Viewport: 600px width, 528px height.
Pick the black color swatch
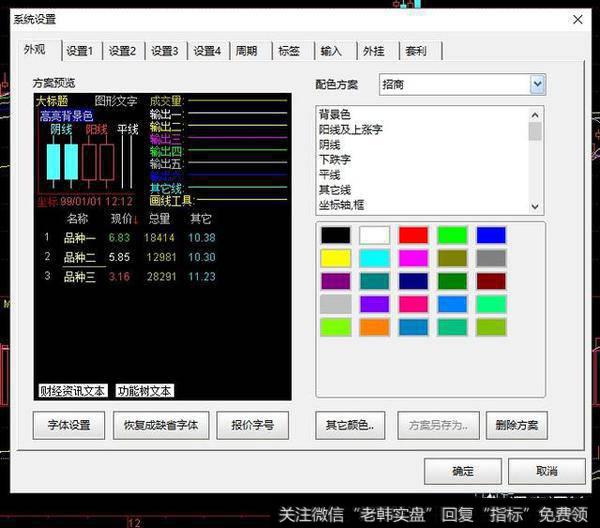336,235
